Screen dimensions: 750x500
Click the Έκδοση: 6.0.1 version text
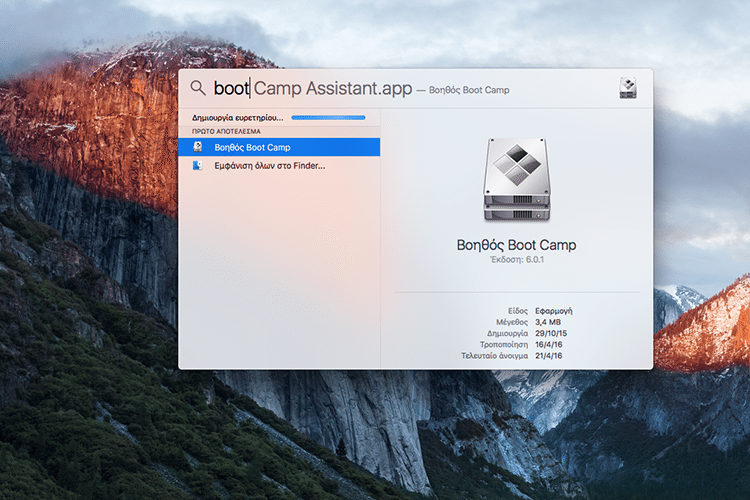pyautogui.click(x=517, y=260)
